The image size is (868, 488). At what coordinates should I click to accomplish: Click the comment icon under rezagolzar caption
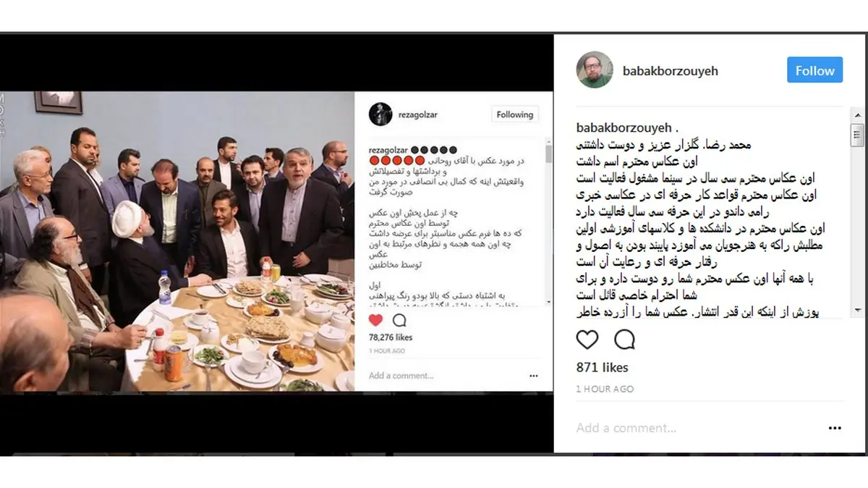(x=399, y=320)
